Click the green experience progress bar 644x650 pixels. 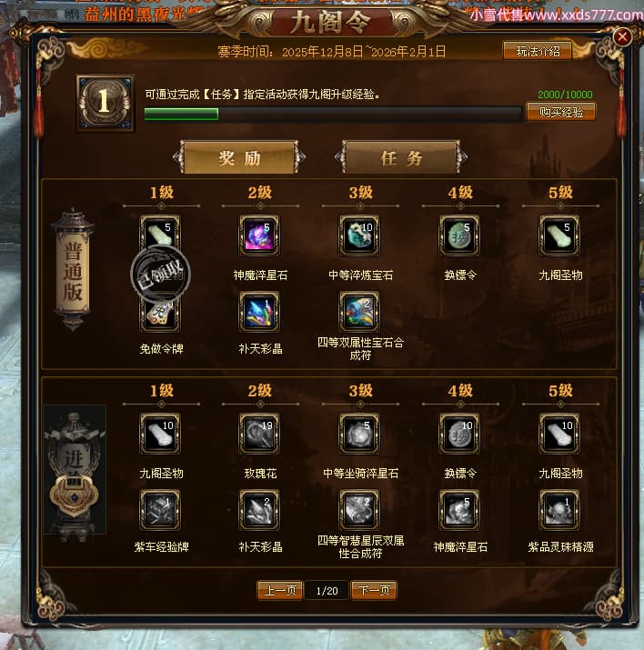click(x=333, y=114)
